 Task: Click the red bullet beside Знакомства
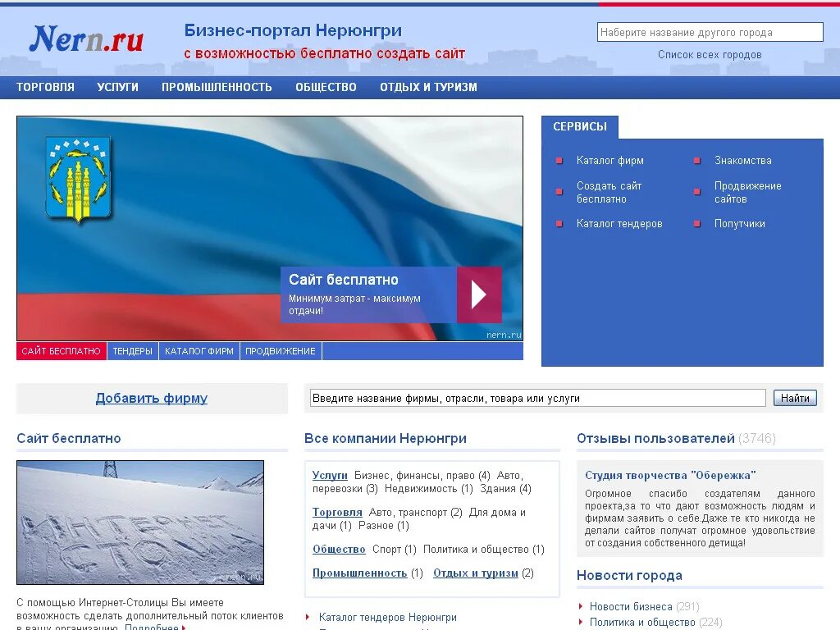tap(697, 161)
